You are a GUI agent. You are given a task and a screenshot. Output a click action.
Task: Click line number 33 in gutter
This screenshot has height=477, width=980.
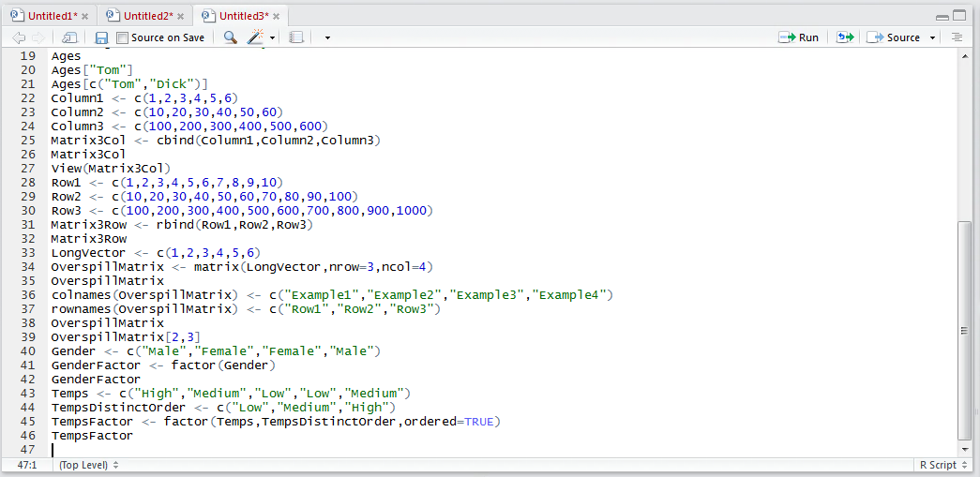(28, 253)
